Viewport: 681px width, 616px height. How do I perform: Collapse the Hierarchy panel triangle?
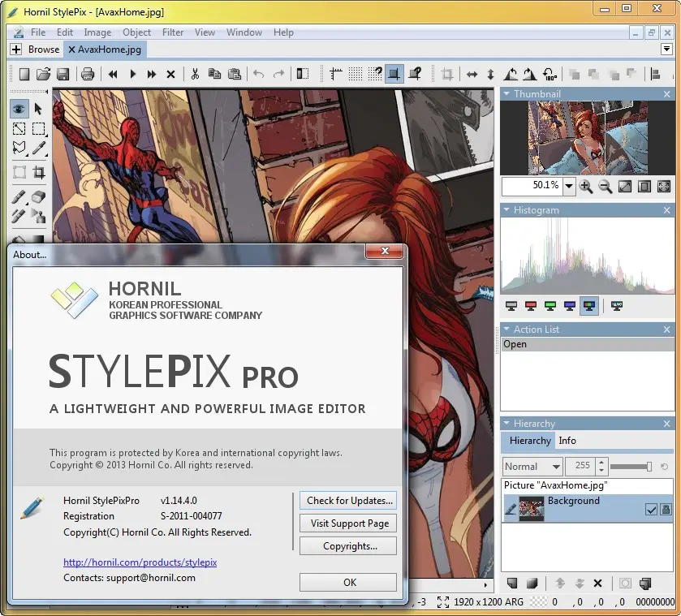coord(506,423)
